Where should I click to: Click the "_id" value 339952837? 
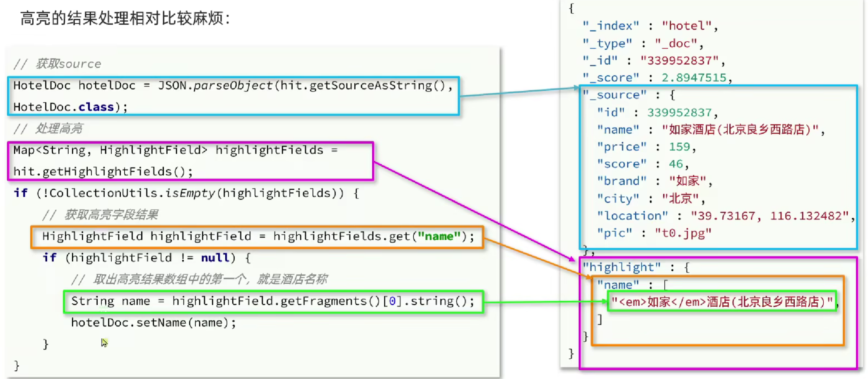click(x=679, y=61)
